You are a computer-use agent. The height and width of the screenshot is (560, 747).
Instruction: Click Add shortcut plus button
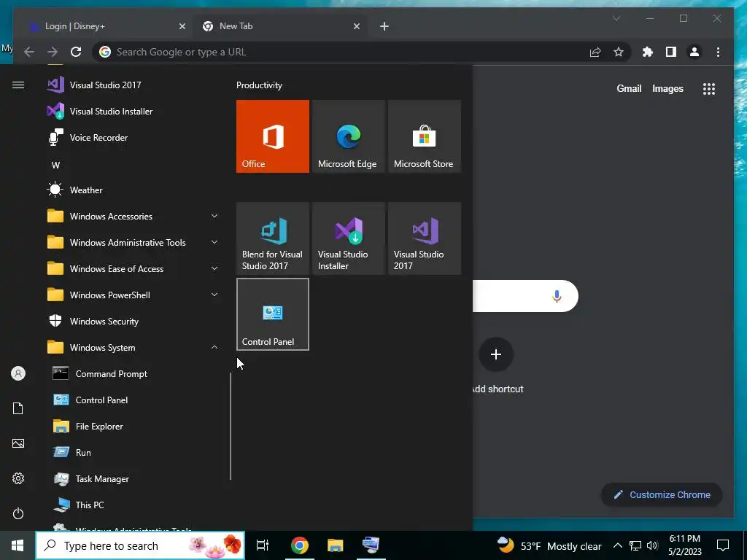tap(496, 354)
